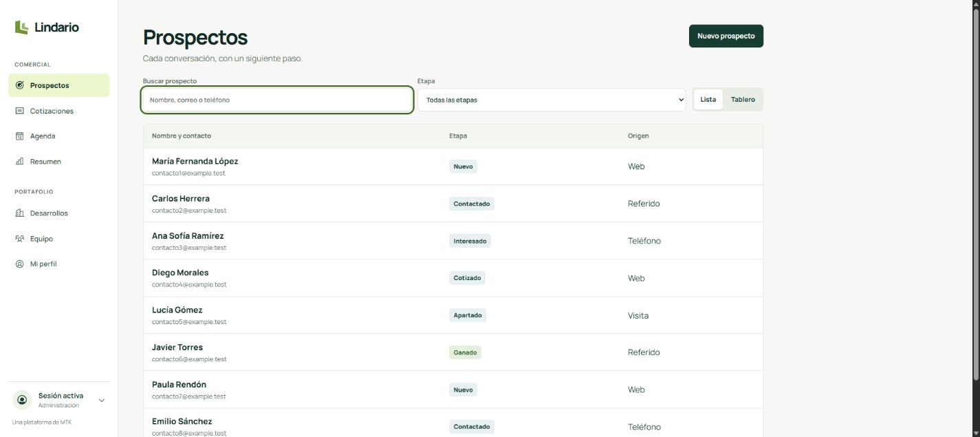This screenshot has width=980, height=437.
Task: Click the Prospectos target icon in sidebar
Action: (x=19, y=85)
